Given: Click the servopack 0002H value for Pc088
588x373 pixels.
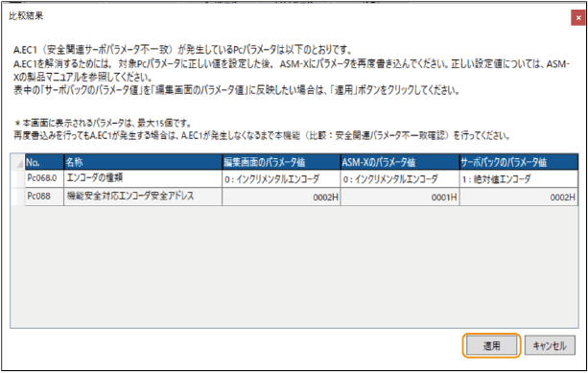Looking at the screenshot, I should click(519, 197).
